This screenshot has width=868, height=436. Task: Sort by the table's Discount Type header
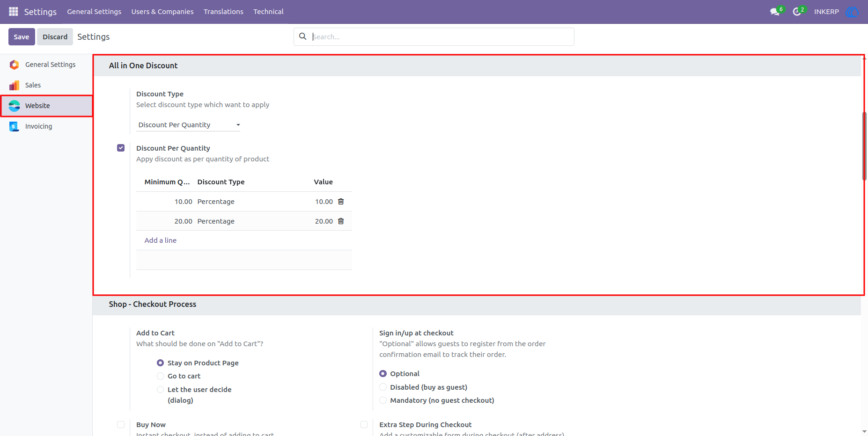click(x=221, y=182)
